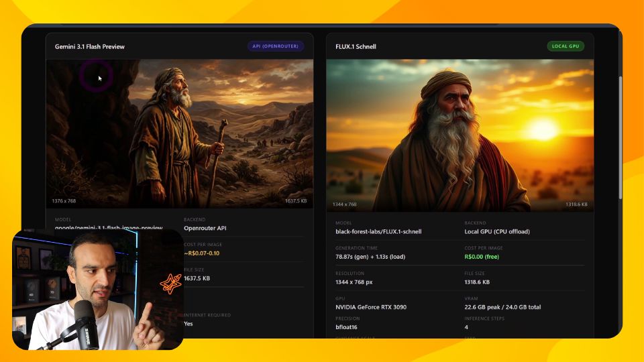Select the 1637.5 KB label on Gemini image
The image size is (644, 362).
pos(296,201)
